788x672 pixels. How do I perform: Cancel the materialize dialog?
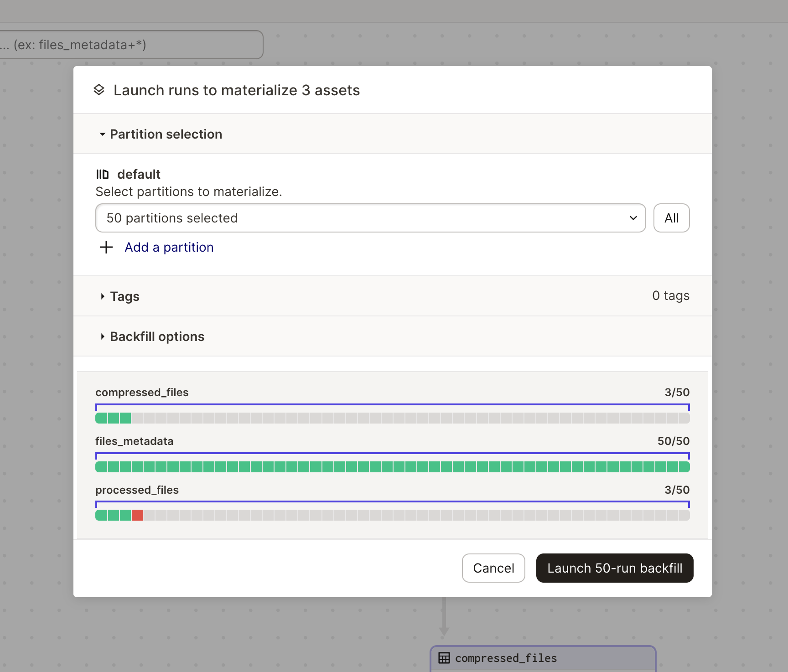pyautogui.click(x=493, y=568)
